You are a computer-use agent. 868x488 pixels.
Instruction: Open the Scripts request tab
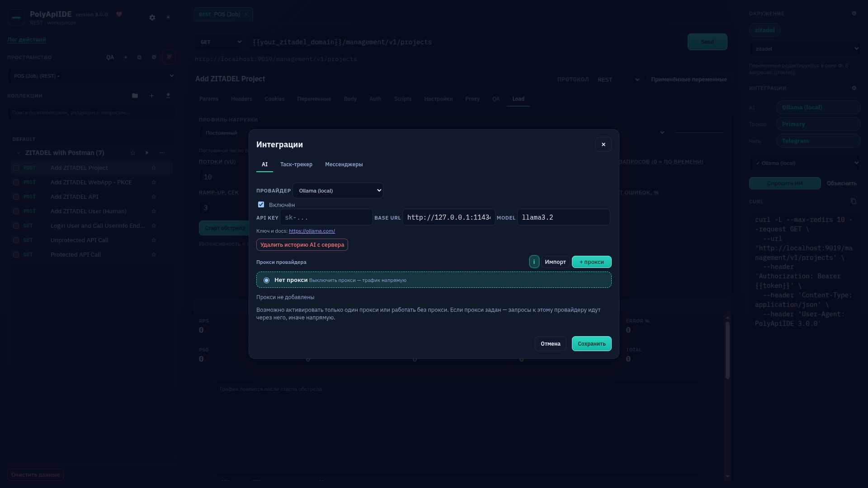click(402, 99)
